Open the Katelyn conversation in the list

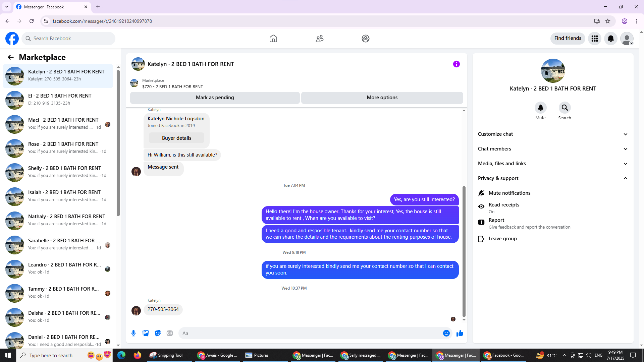point(58,76)
